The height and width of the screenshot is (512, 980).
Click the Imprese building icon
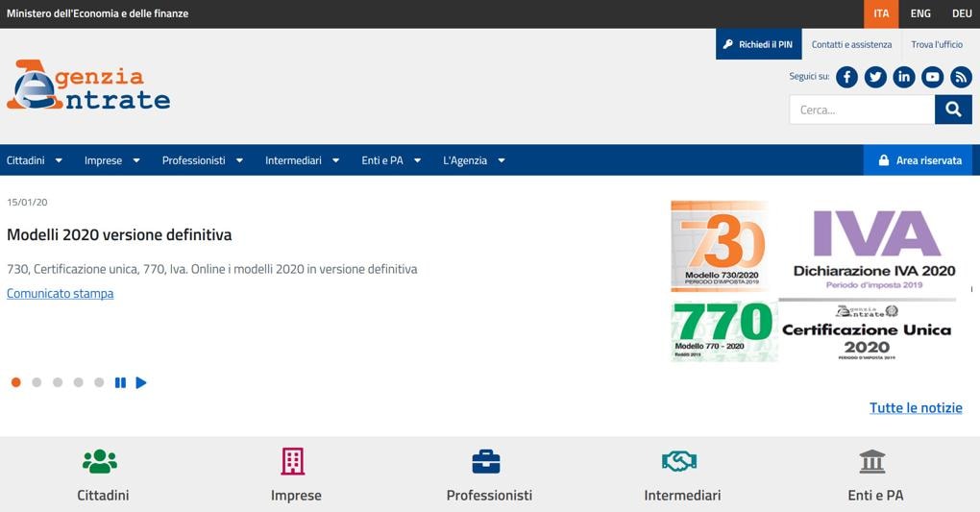pyautogui.click(x=292, y=461)
